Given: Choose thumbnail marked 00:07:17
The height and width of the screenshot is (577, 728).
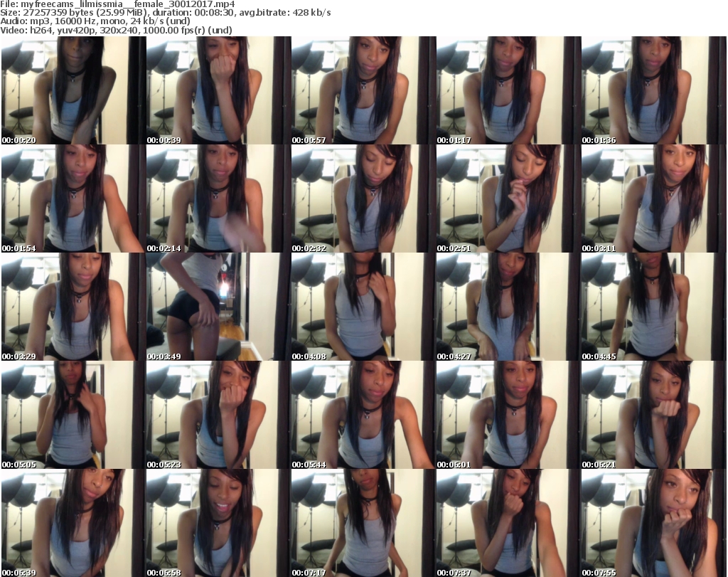Looking at the screenshot, I should click(x=363, y=523).
